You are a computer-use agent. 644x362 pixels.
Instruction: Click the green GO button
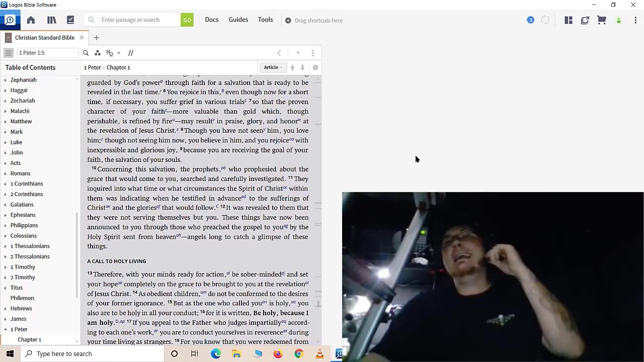[187, 20]
